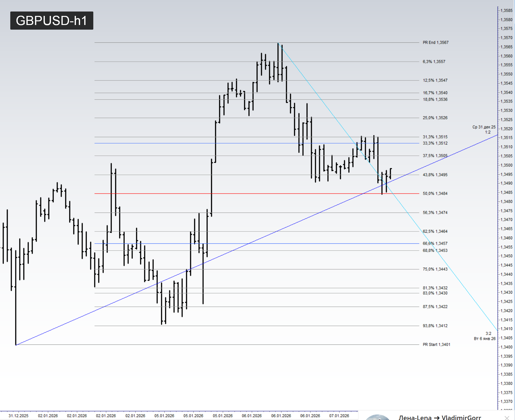Select the 33,3% 1,3512 blue level label
The width and height of the screenshot is (515, 420).
tap(435, 143)
